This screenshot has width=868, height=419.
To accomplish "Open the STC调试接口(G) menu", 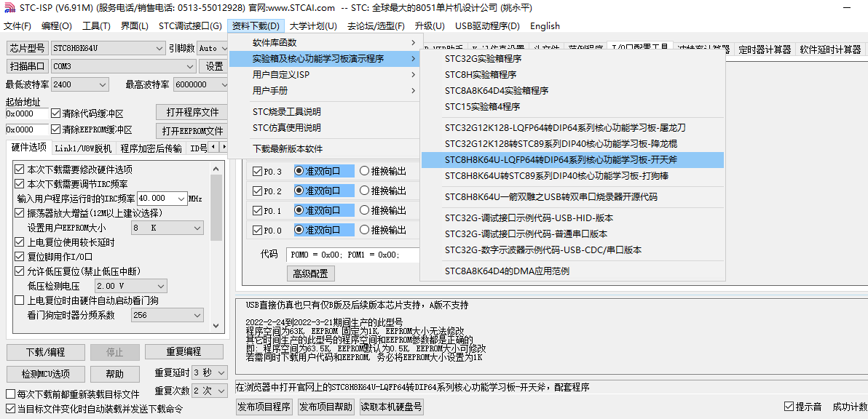I will coord(190,26).
